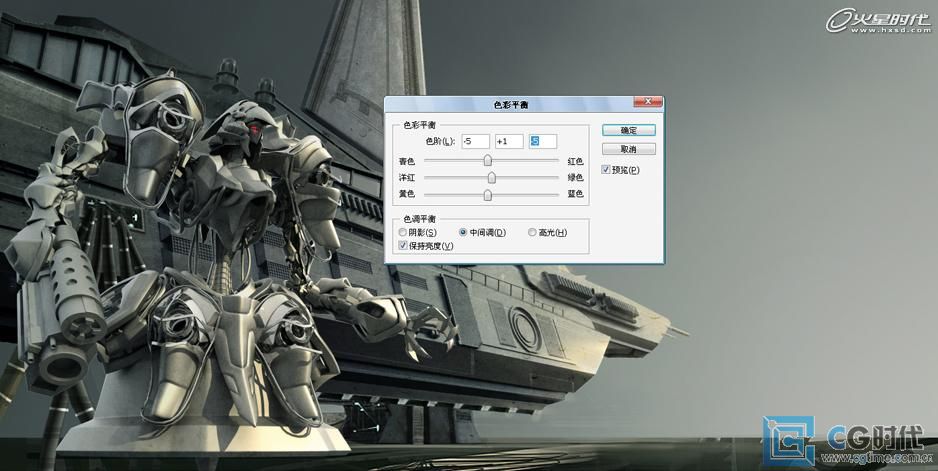Click the 绿色 label

pos(575,178)
